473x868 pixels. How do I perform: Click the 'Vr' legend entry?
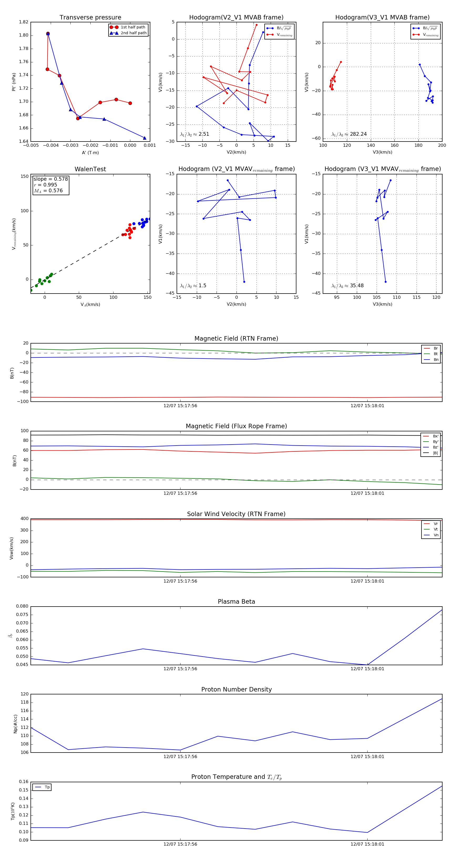coord(431,524)
